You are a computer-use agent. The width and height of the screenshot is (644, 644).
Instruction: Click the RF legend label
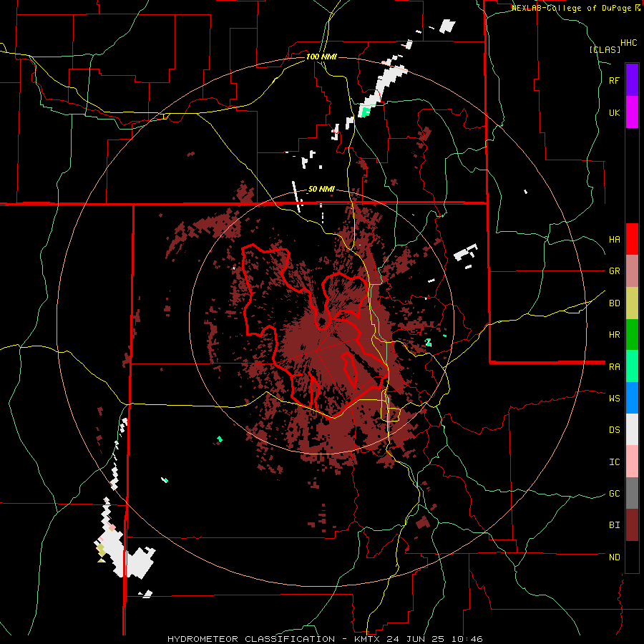pos(615,80)
